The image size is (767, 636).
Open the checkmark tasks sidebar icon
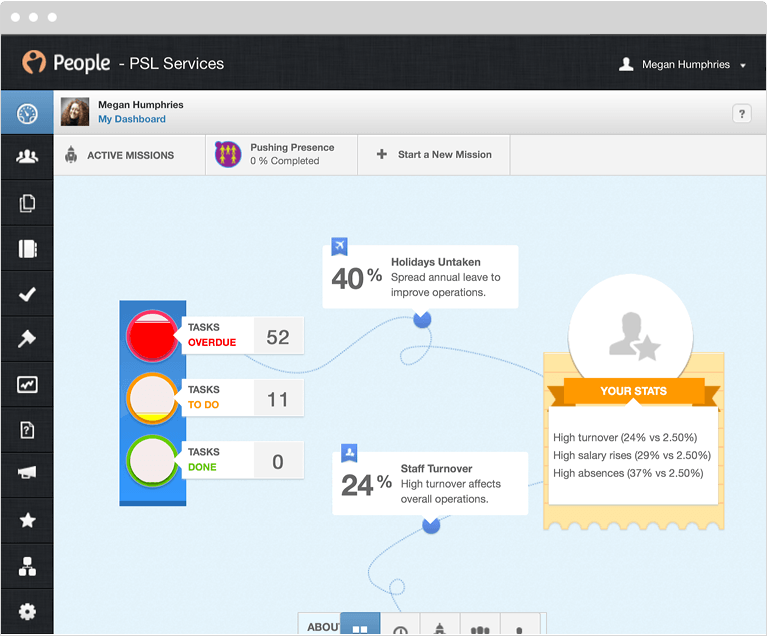(27, 294)
